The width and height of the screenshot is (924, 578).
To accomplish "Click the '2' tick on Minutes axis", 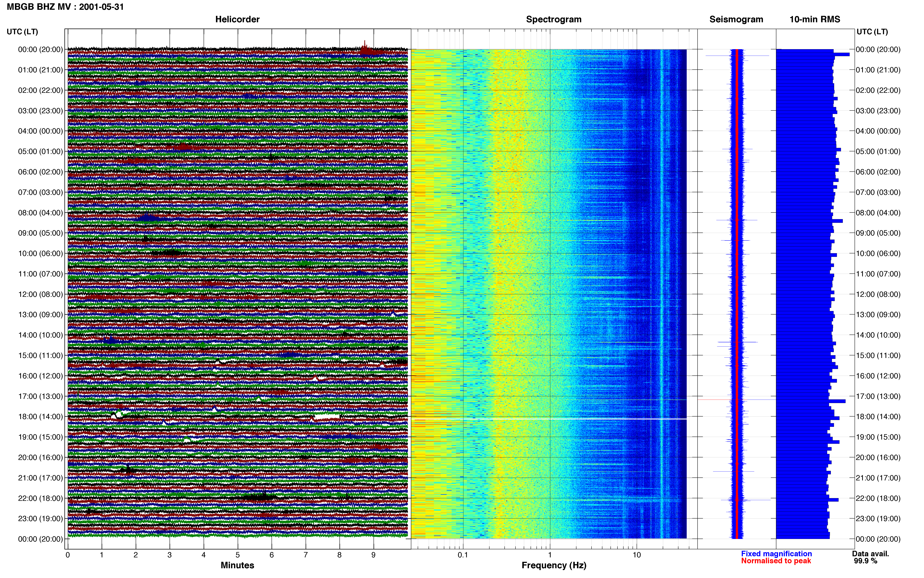I will coord(136,555).
